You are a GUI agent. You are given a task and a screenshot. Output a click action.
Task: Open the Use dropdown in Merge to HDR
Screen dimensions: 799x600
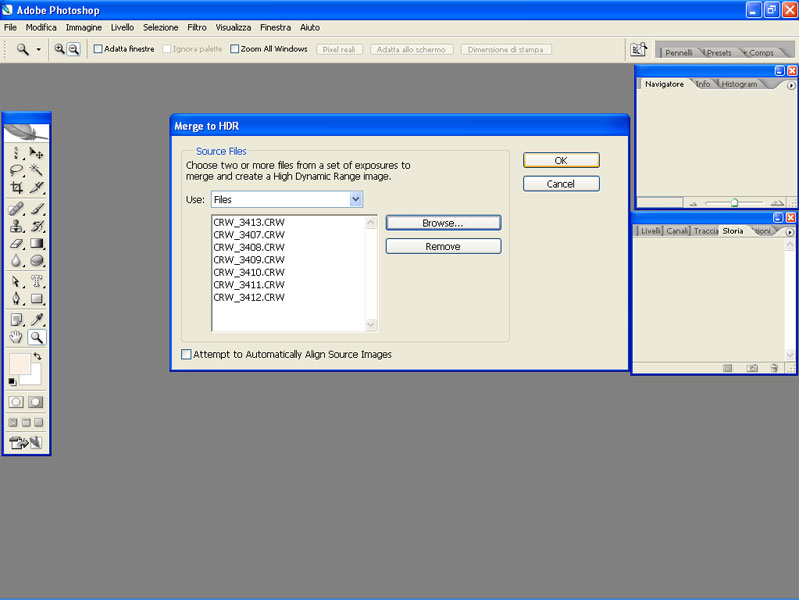355,200
